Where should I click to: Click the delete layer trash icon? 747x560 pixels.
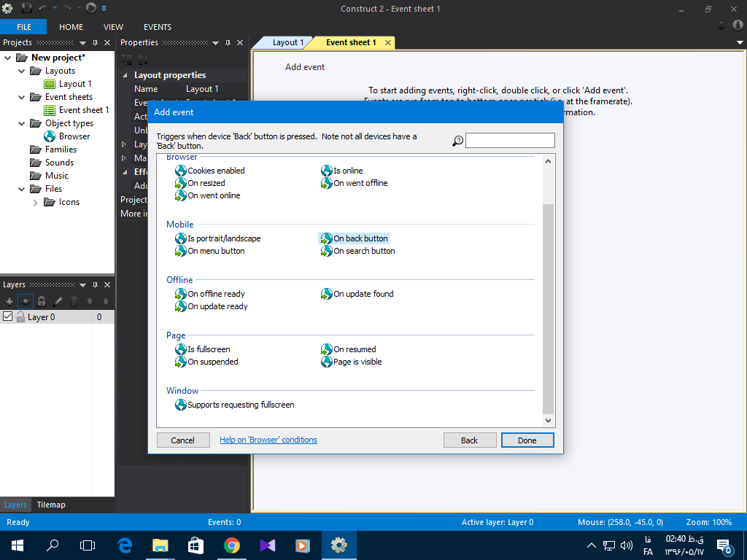pyautogui.click(x=74, y=301)
